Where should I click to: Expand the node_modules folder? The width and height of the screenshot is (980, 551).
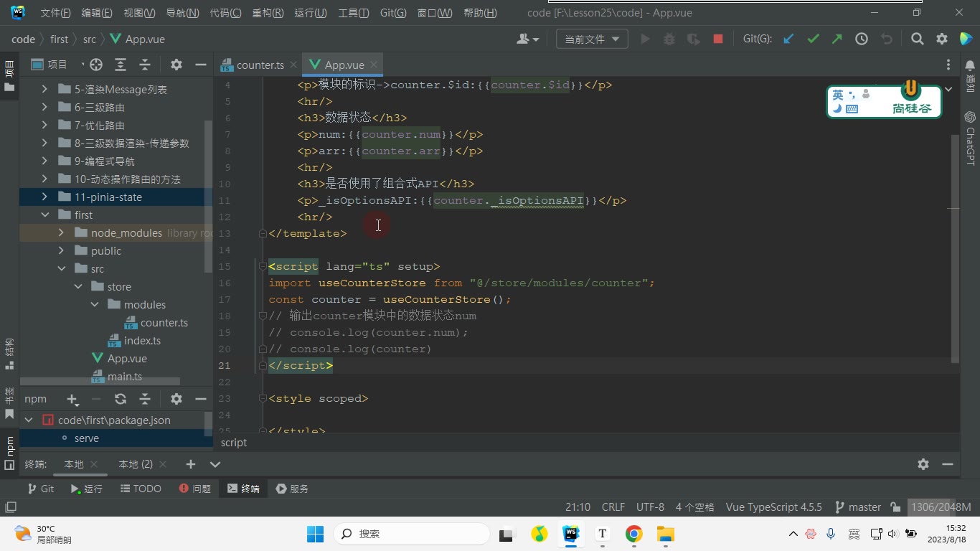(61, 233)
